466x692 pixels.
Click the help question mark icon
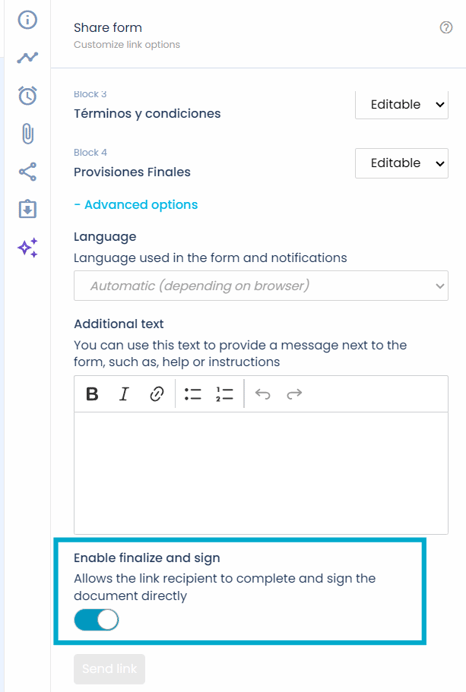(x=446, y=27)
